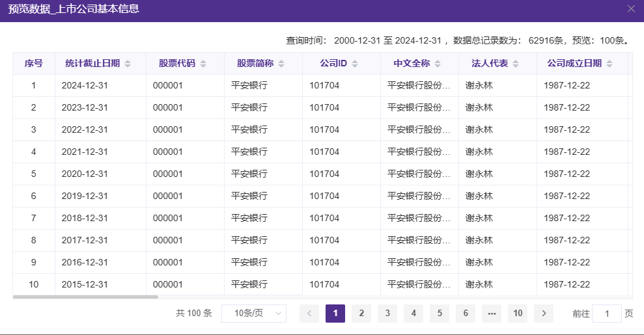Viewport: 644px width, 335px height.
Task: Click the 公司成立日期 header label
Action: (x=574, y=64)
